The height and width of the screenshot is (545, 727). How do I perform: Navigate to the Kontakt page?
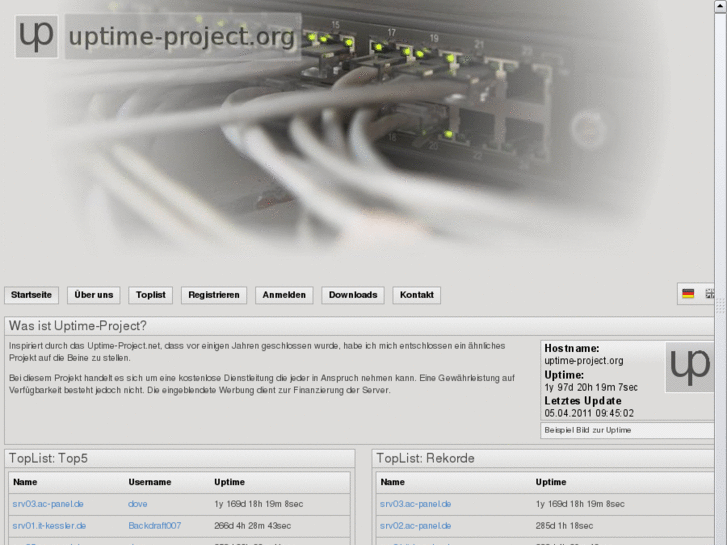click(417, 295)
